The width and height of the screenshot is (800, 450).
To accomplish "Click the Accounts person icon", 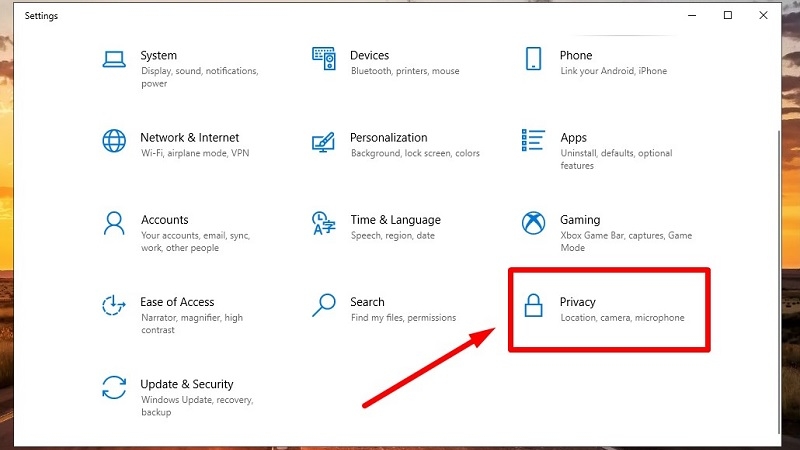I will [114, 223].
